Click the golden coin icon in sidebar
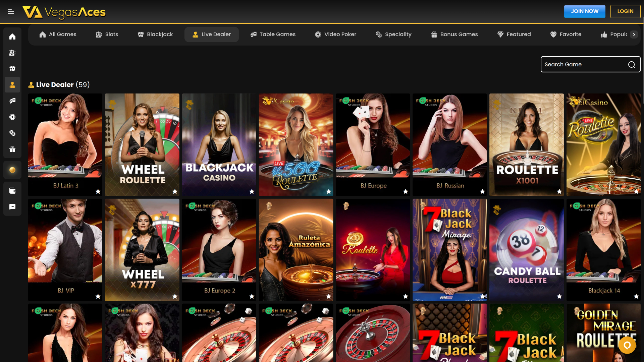 [x=12, y=170]
